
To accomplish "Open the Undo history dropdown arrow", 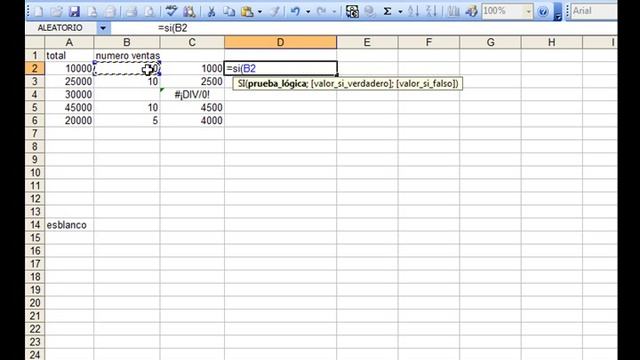I will (x=308, y=11).
